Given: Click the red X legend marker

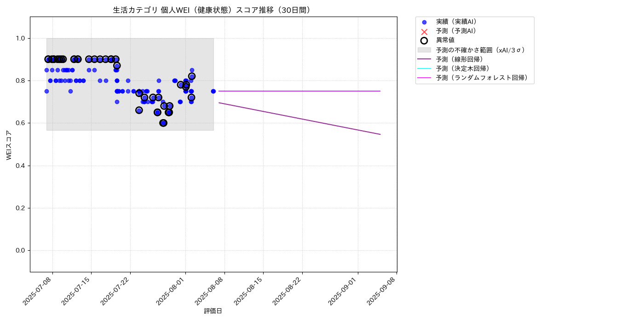Looking at the screenshot, I should click(x=424, y=31).
